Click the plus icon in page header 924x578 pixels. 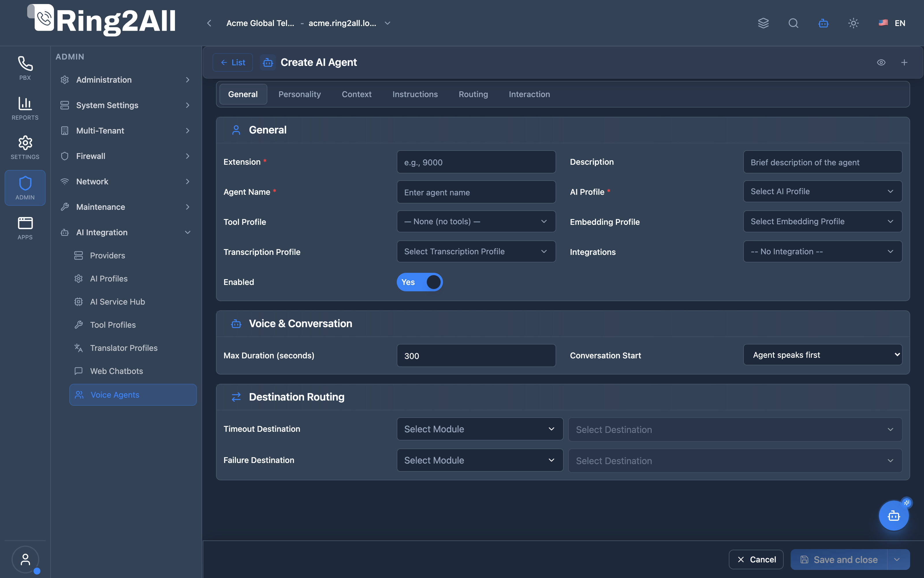tap(904, 62)
